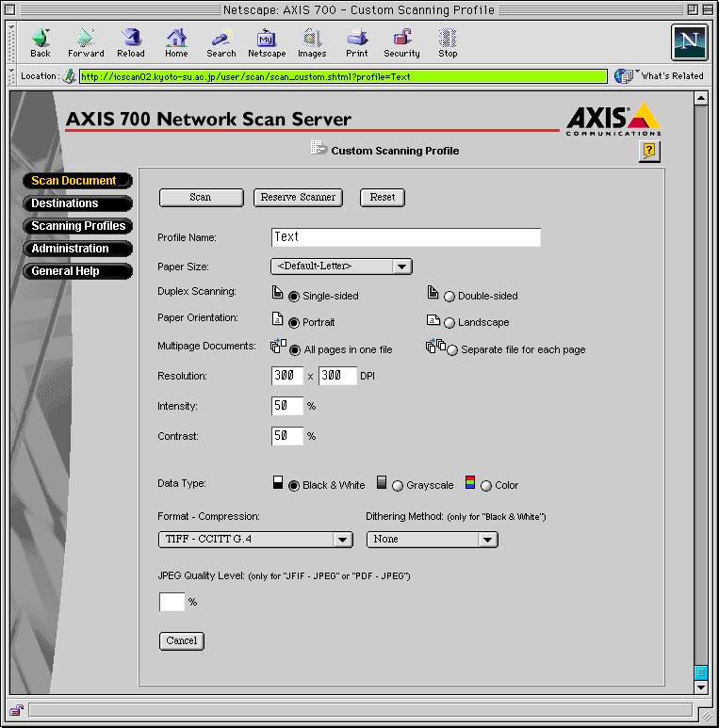
Task: Click the portrait orientation icon
Action: point(277,318)
